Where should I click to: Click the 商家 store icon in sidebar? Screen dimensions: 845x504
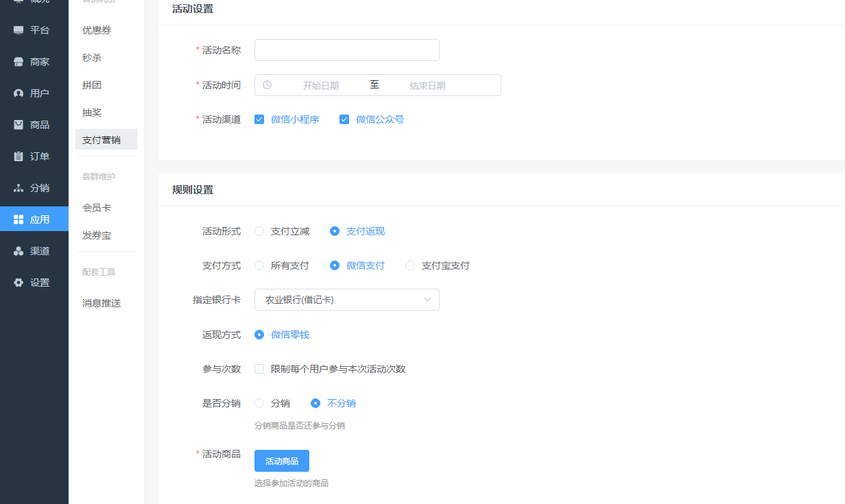point(19,62)
